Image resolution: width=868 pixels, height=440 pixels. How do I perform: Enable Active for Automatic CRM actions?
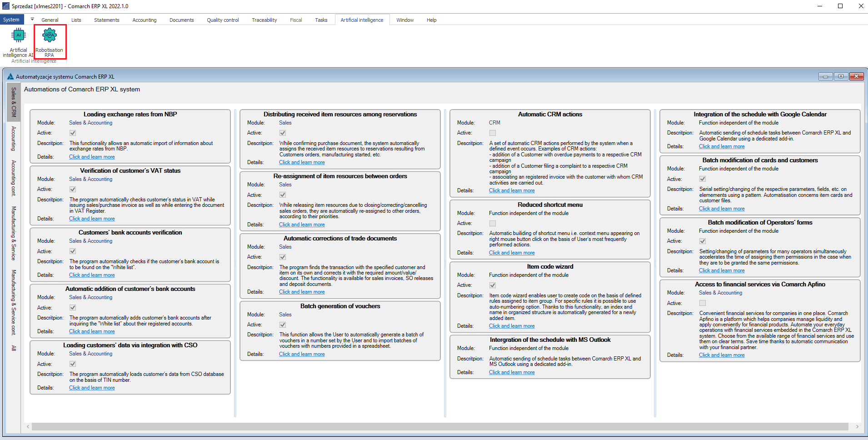(493, 133)
